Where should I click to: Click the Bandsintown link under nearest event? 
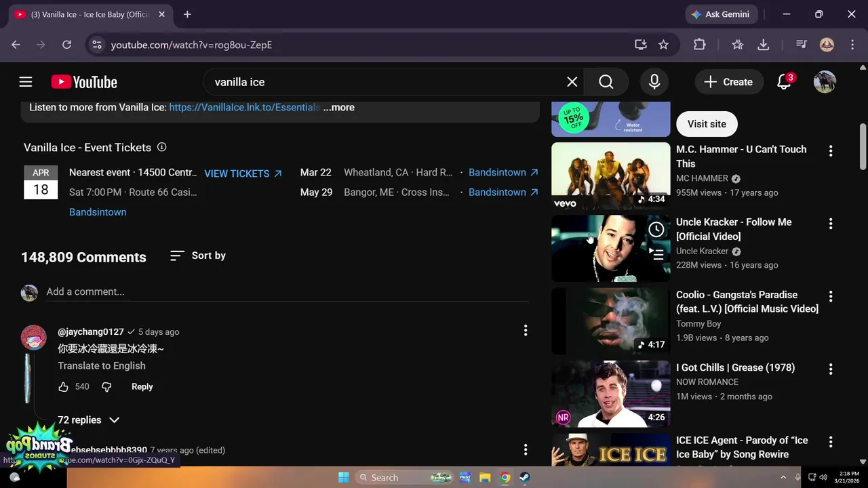pyautogui.click(x=98, y=212)
